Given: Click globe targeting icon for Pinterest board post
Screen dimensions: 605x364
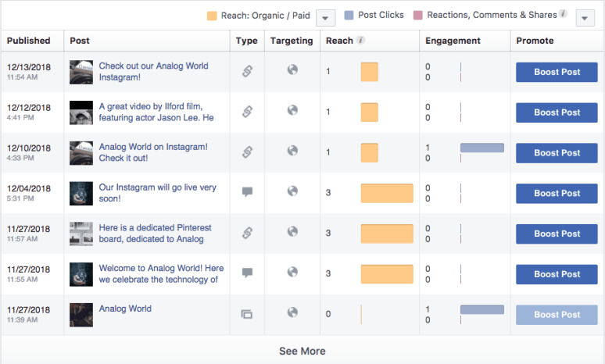Looking at the screenshot, I should pos(292,232).
